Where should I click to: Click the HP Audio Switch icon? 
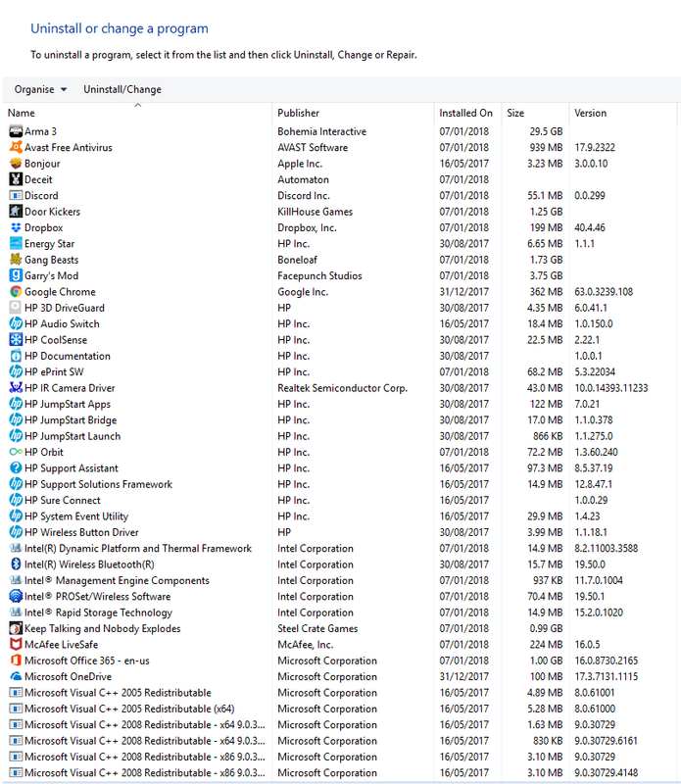(x=16, y=323)
